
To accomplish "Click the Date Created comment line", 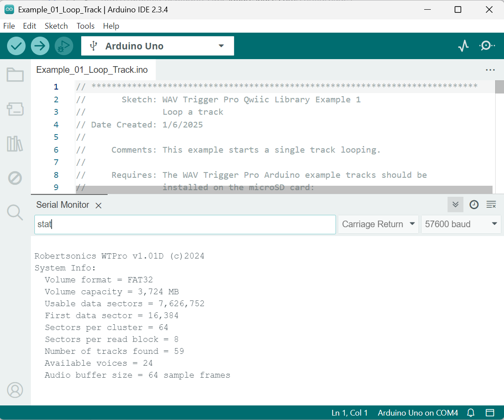I will point(139,124).
